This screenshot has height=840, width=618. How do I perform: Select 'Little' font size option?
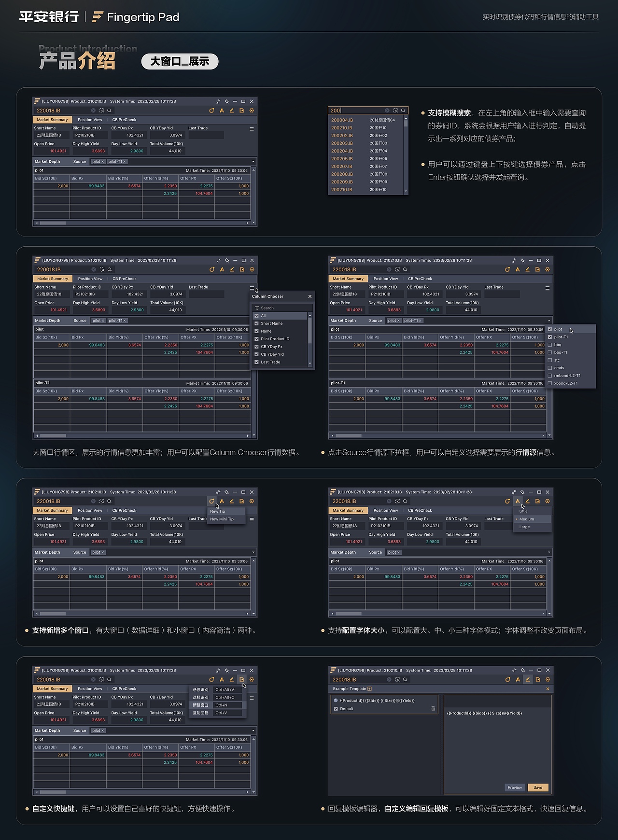pos(532,511)
